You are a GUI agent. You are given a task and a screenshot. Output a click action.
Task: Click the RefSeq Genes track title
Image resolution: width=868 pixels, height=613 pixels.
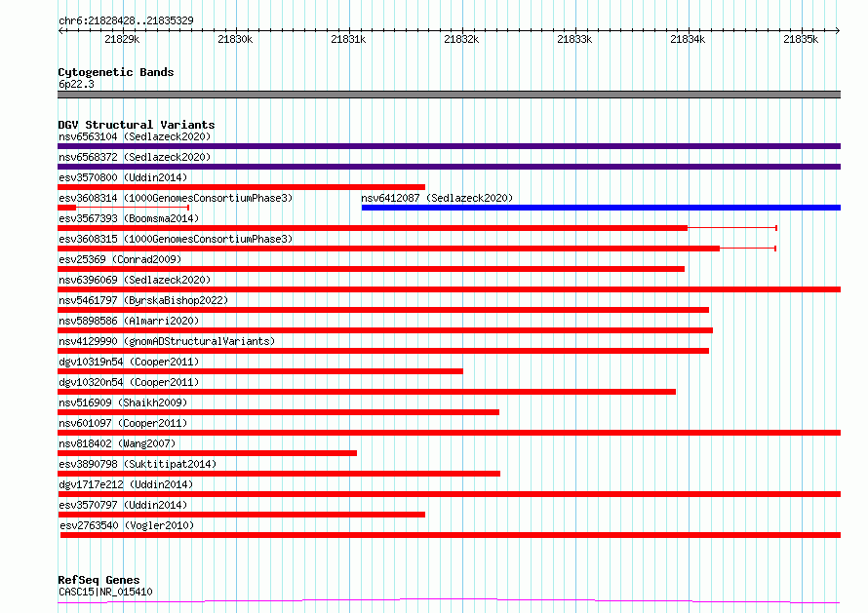[99, 580]
